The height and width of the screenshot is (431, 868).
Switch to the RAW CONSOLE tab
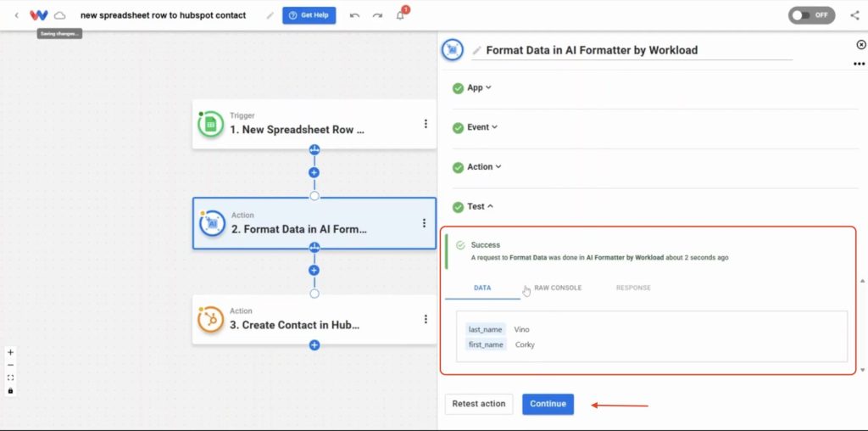(558, 288)
